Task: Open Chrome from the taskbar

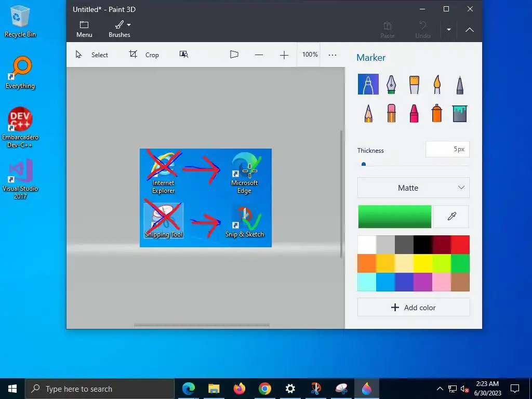Action: (x=264, y=389)
